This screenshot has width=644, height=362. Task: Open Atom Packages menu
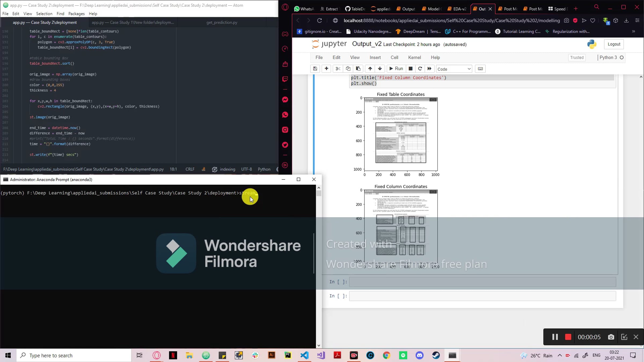point(76,14)
